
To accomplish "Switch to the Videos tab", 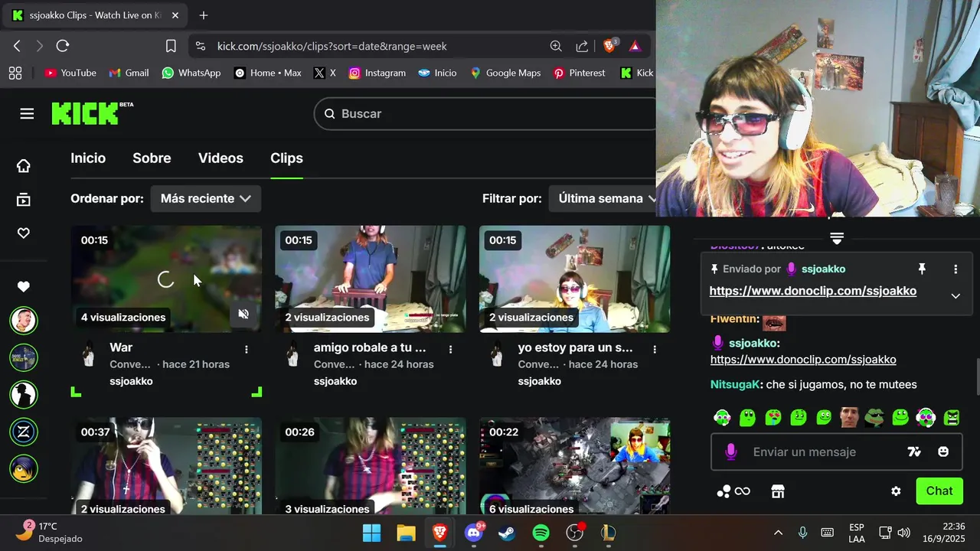I will tap(220, 158).
